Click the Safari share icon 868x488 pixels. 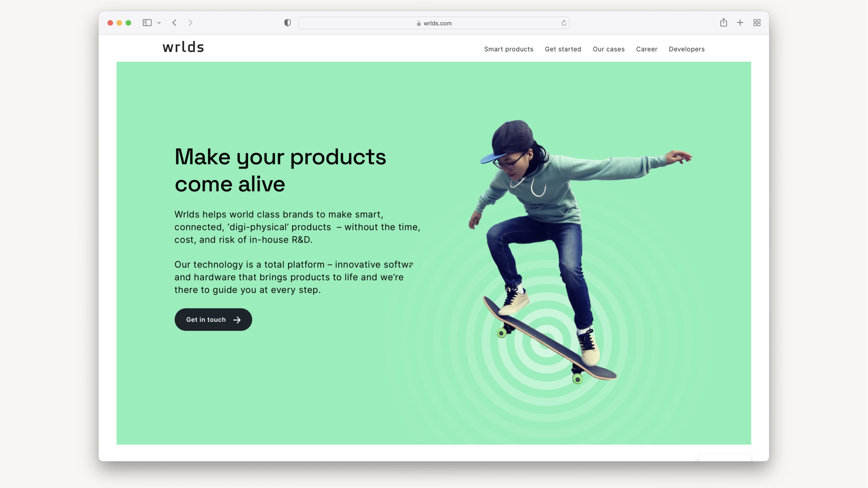[x=724, y=23]
